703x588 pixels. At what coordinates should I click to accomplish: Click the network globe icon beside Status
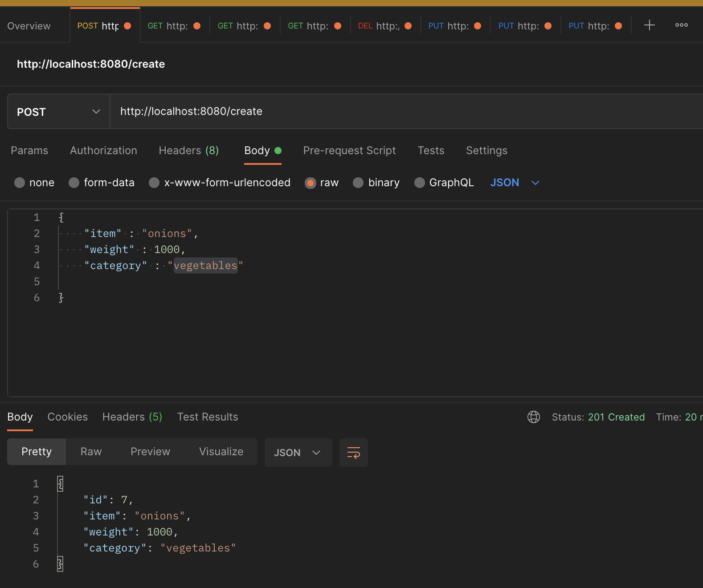[533, 417]
